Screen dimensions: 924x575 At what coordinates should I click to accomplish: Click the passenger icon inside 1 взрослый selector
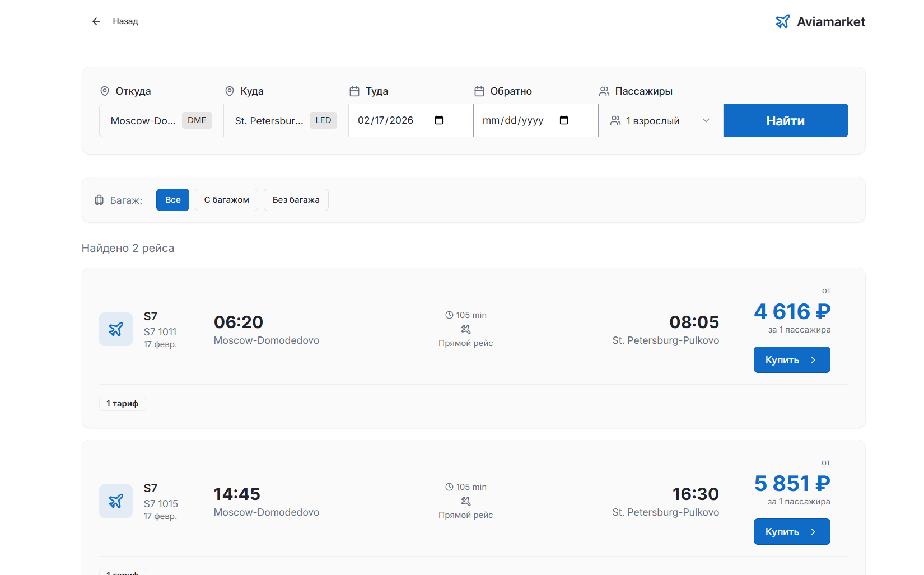(x=615, y=120)
